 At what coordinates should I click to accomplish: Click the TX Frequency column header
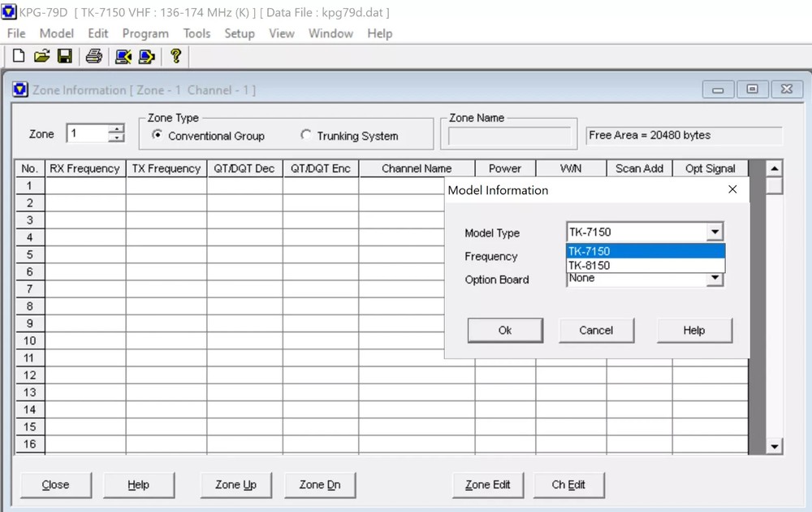[x=166, y=168]
